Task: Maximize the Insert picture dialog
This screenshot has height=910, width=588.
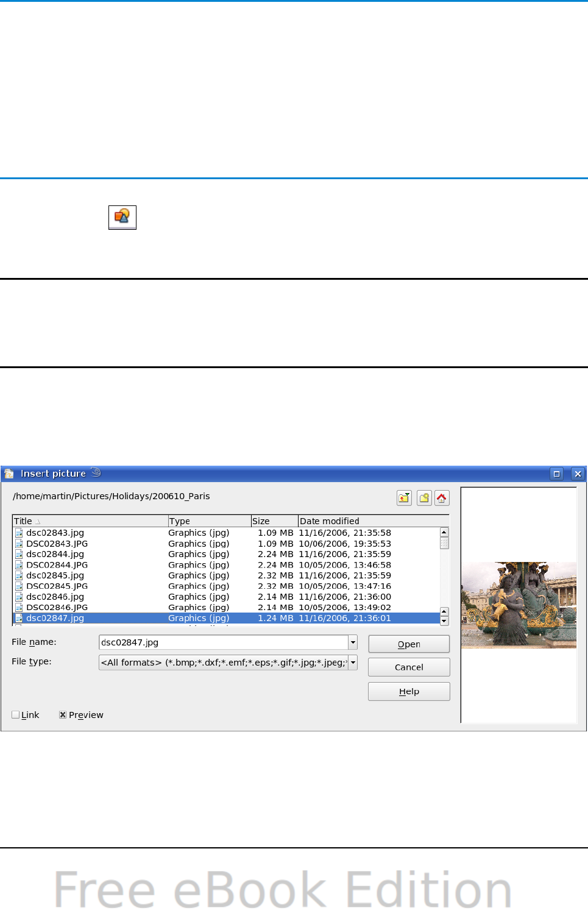Action: coord(556,474)
